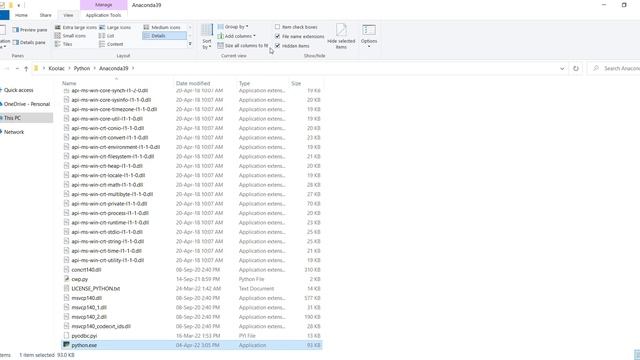Open Quick Access Toolbar customize dropdown
Screen dimensions: 640x360
tap(18, 5)
